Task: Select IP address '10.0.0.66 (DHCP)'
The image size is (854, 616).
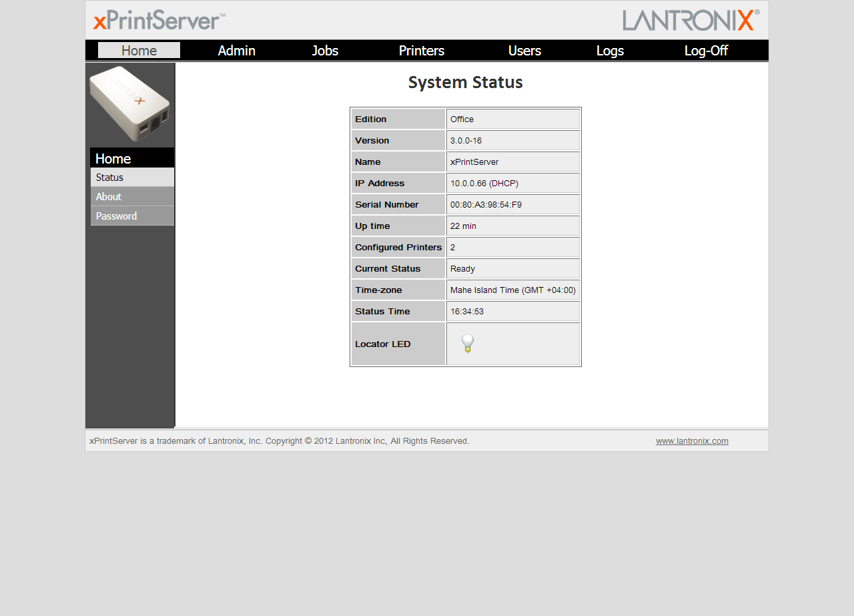Action: pyautogui.click(x=484, y=184)
